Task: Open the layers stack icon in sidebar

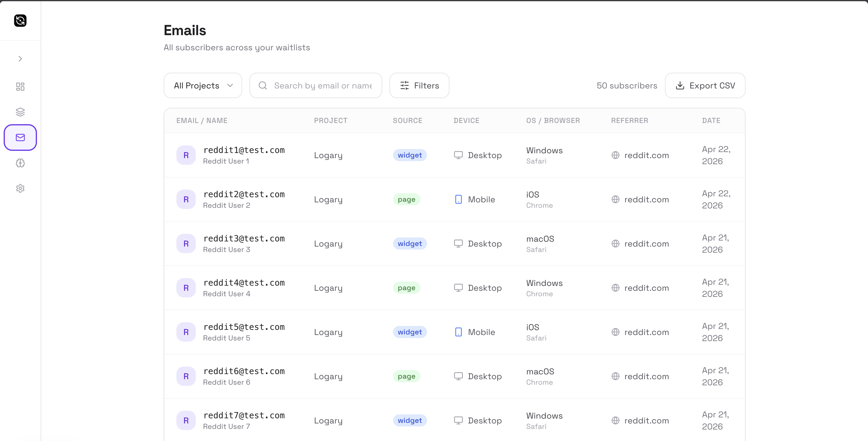Action: coord(20,112)
